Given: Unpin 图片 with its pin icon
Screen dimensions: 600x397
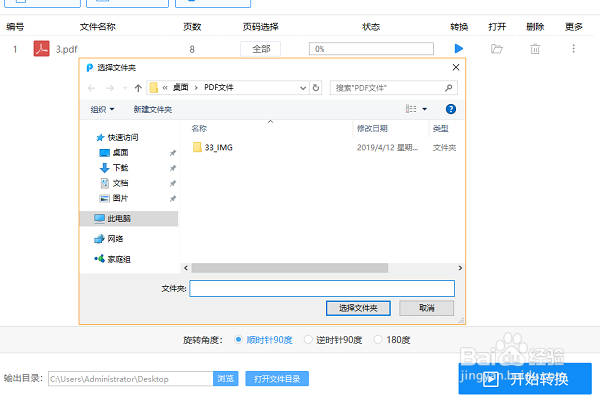Looking at the screenshot, I should [x=173, y=198].
